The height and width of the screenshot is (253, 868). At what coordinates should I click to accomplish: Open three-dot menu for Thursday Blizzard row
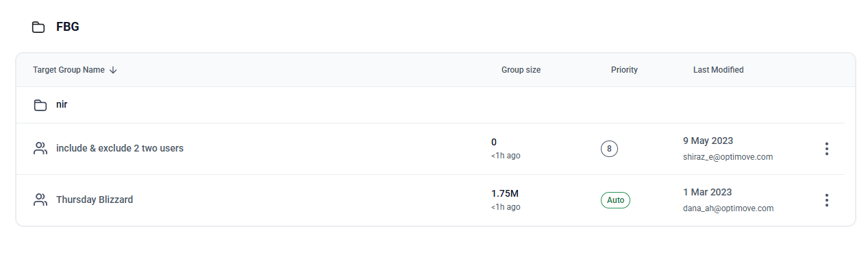pos(827,200)
